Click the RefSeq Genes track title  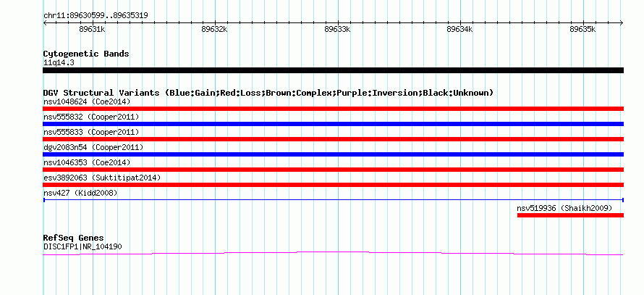[73, 238]
